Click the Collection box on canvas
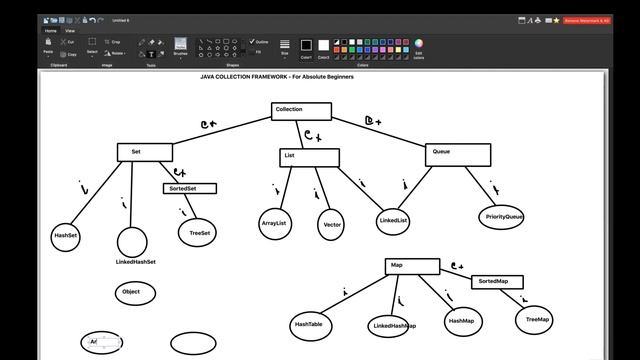The height and width of the screenshot is (360, 640). (x=301, y=111)
